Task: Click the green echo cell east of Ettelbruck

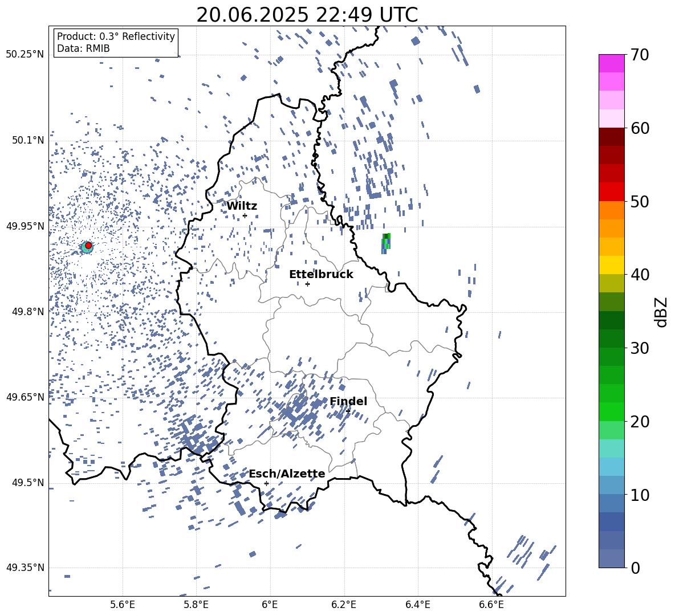Action: click(386, 243)
